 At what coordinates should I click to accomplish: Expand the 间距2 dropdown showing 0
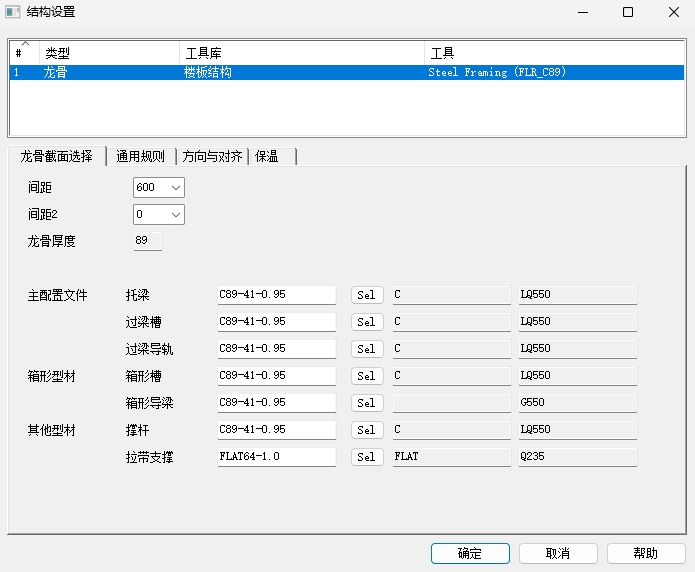point(159,215)
